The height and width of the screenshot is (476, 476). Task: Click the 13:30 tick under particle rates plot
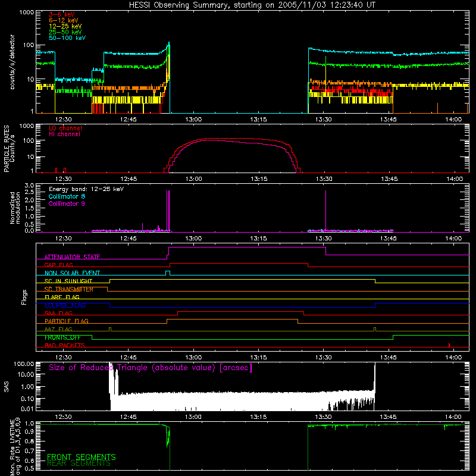coord(324,179)
